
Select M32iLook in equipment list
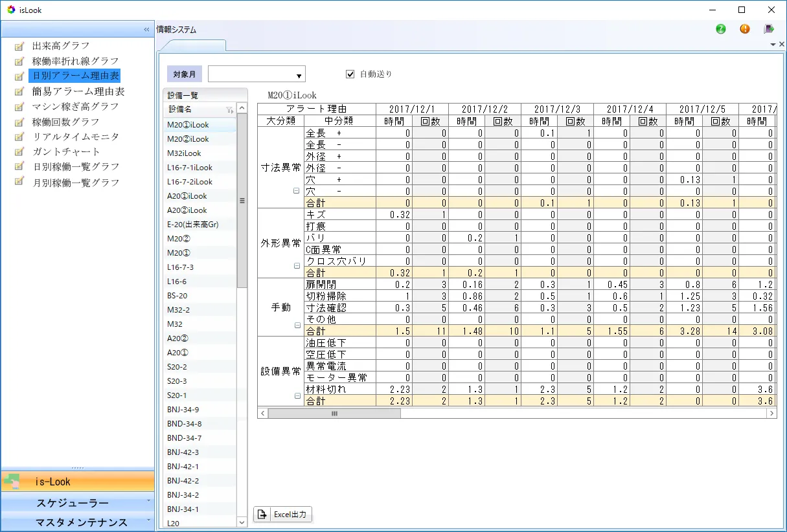click(x=200, y=153)
